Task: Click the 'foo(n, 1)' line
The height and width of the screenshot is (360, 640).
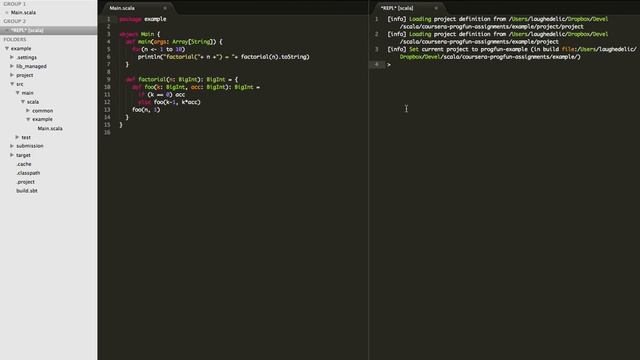Action: [146, 110]
